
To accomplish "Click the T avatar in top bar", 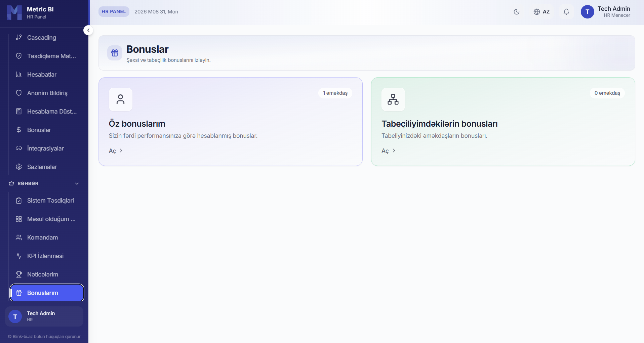I will (x=588, y=12).
